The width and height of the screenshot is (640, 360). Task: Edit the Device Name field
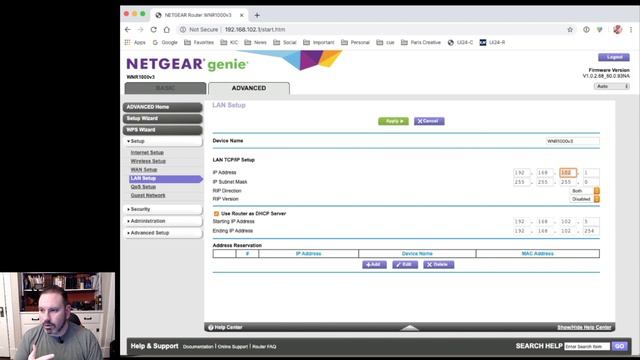573,141
